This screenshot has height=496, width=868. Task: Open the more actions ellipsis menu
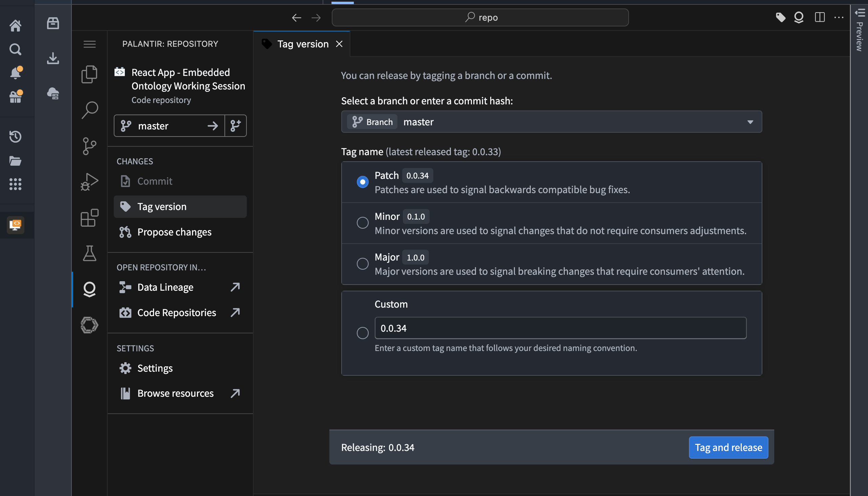coord(839,17)
